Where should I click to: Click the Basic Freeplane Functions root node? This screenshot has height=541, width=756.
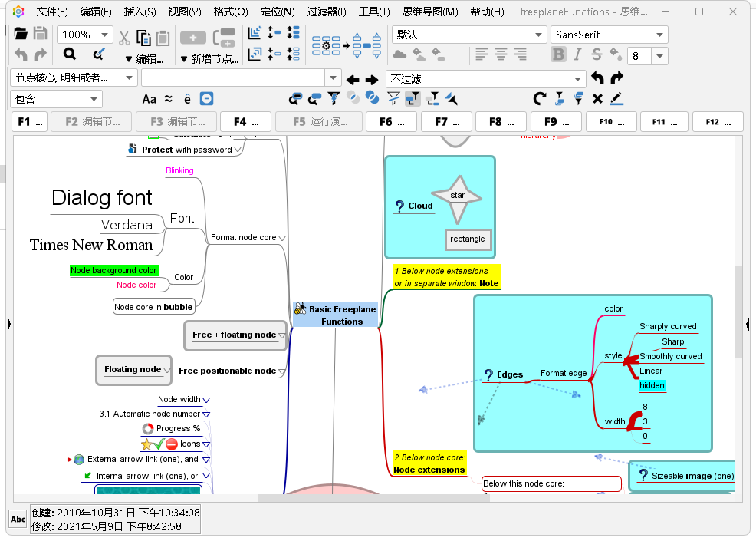pos(342,315)
